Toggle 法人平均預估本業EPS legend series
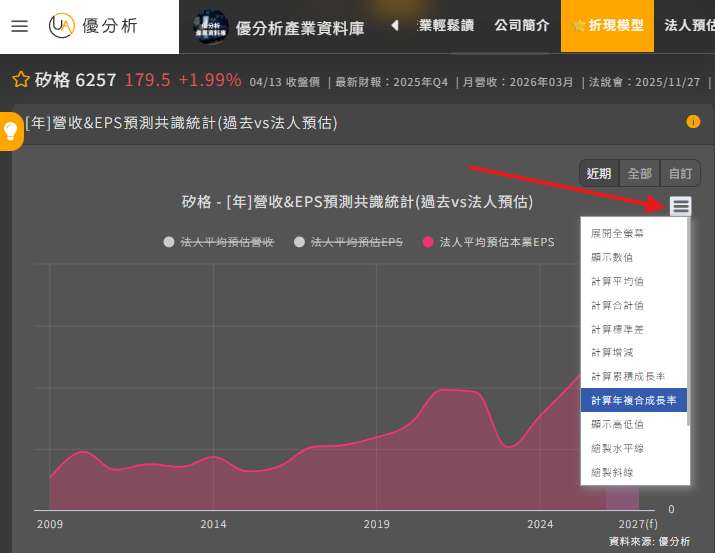Viewport: 715px width, 553px height. [x=488, y=242]
